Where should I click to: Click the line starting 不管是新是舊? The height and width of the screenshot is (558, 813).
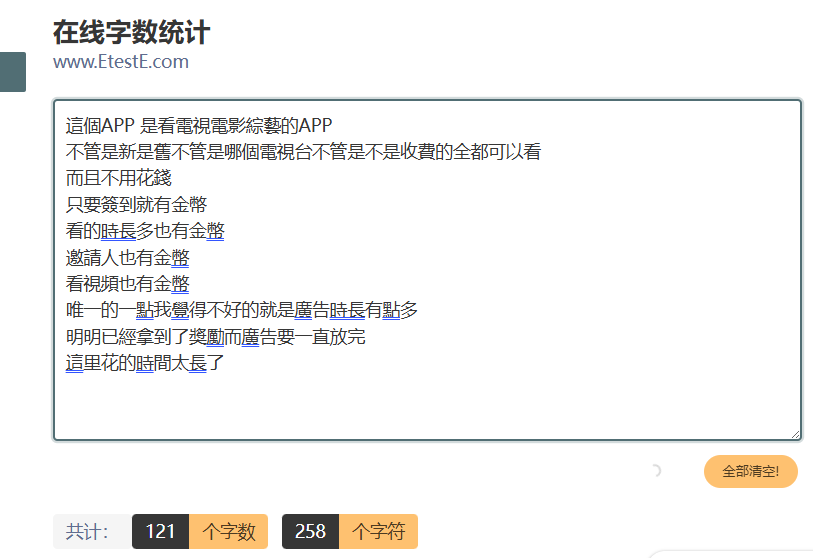(303, 151)
